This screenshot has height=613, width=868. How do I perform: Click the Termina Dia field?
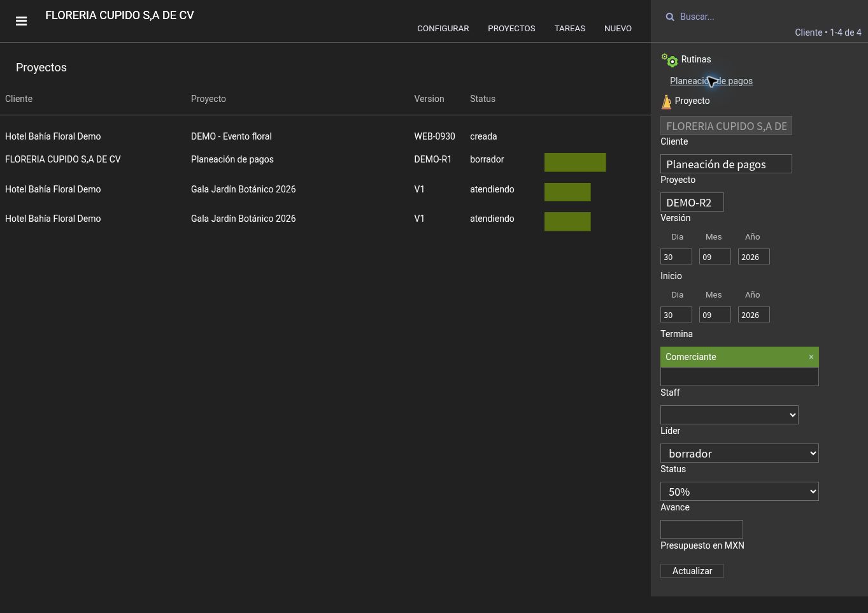(x=676, y=315)
